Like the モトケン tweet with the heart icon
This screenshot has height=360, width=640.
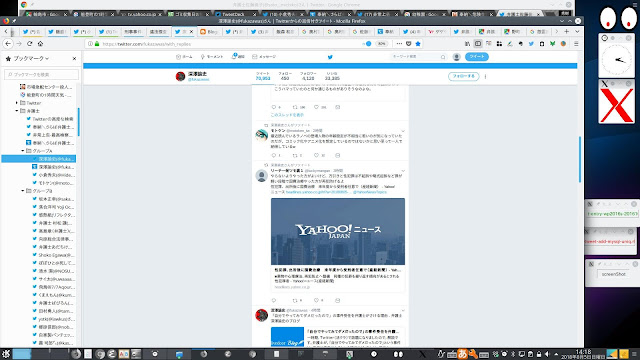point(316,156)
